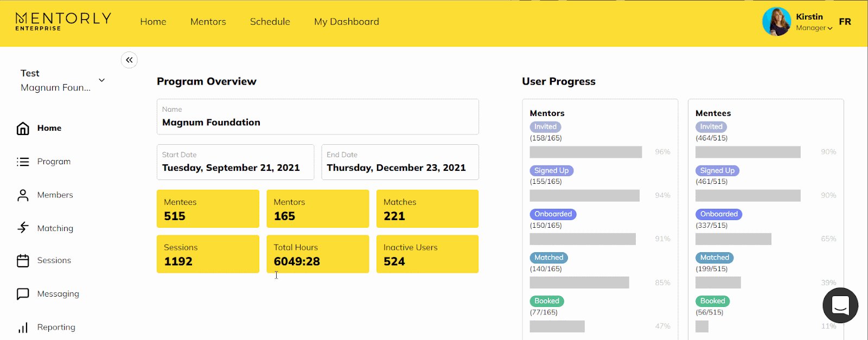Screen dimensions: 868x340
Task: Click the Program Name field
Action: coord(317,117)
